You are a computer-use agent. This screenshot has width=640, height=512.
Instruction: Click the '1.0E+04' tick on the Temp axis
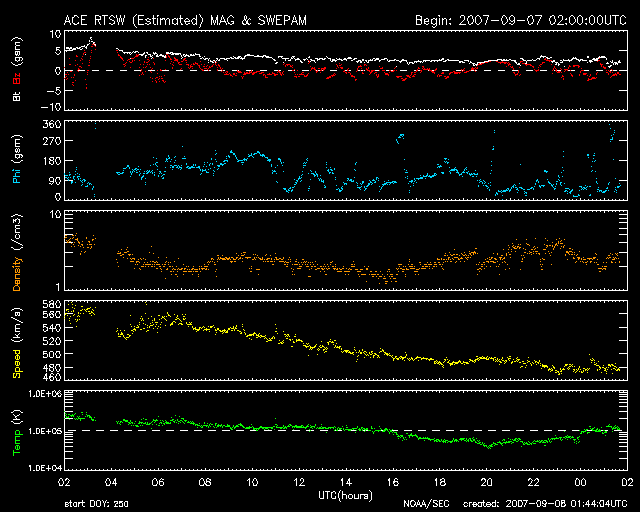point(45,468)
